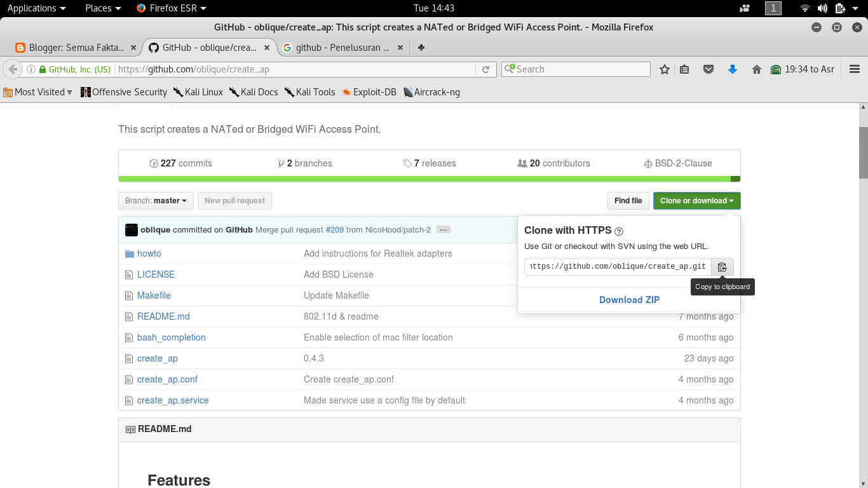Click the screen recorder camera icon
The image size is (868, 488).
[x=745, y=8]
